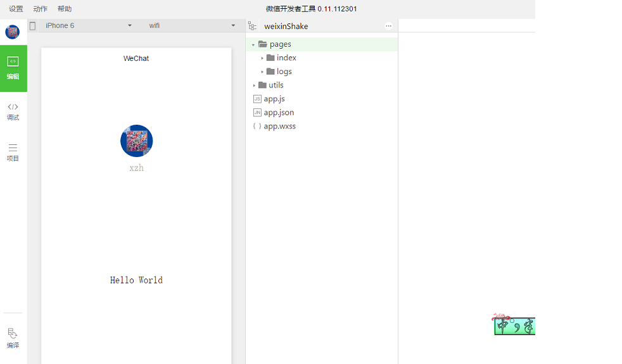Click the logs folder icon
The height and width of the screenshot is (364, 622).
[270, 72]
